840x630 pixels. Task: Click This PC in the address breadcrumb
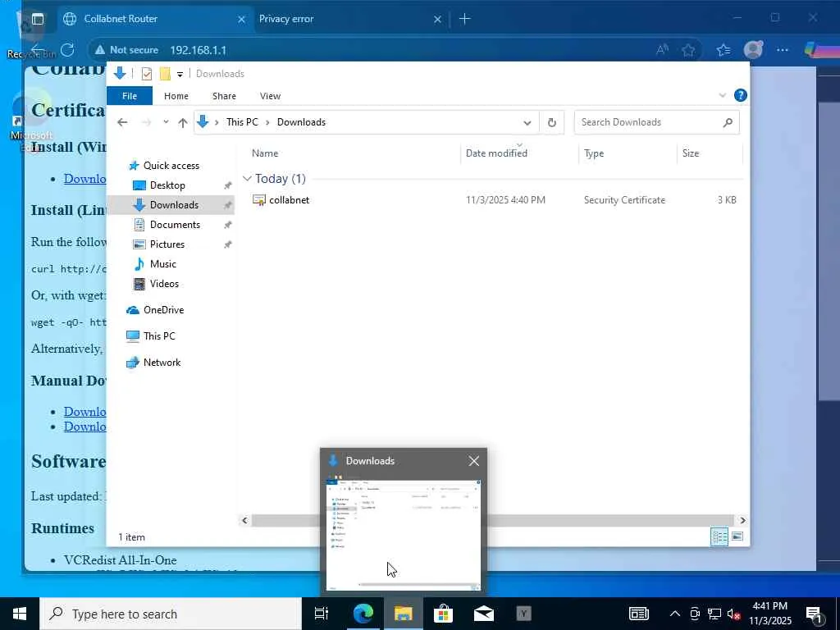coord(242,122)
